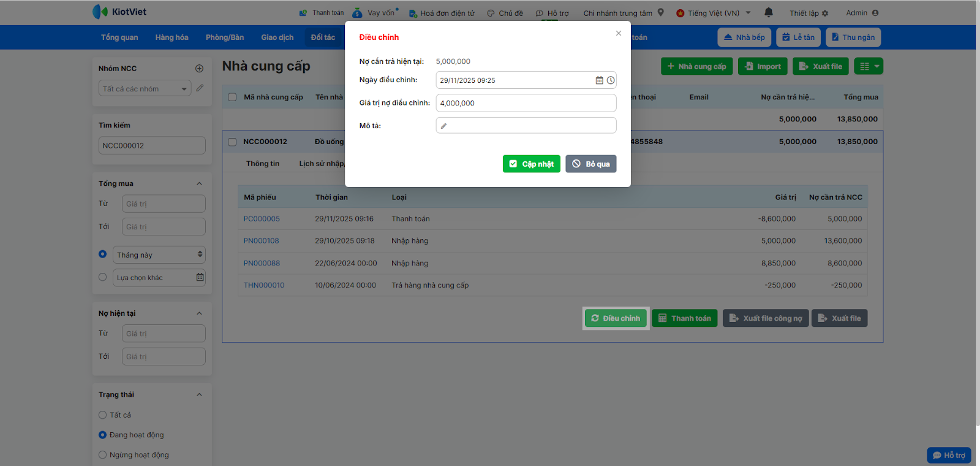The image size is (980, 466).
Task: Go to Lễ tân reception screen
Action: pos(798,37)
